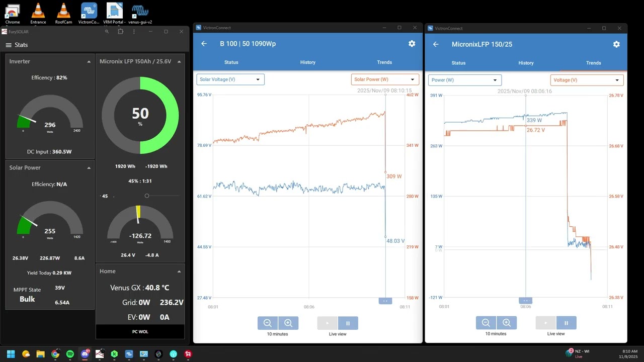Open the FurySOLAR hamburger menu

[9, 45]
